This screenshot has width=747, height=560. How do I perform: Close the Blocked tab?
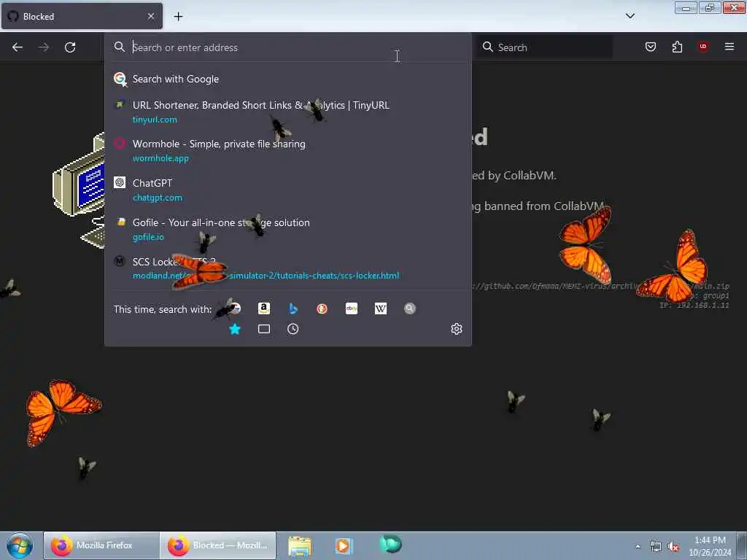click(x=151, y=16)
